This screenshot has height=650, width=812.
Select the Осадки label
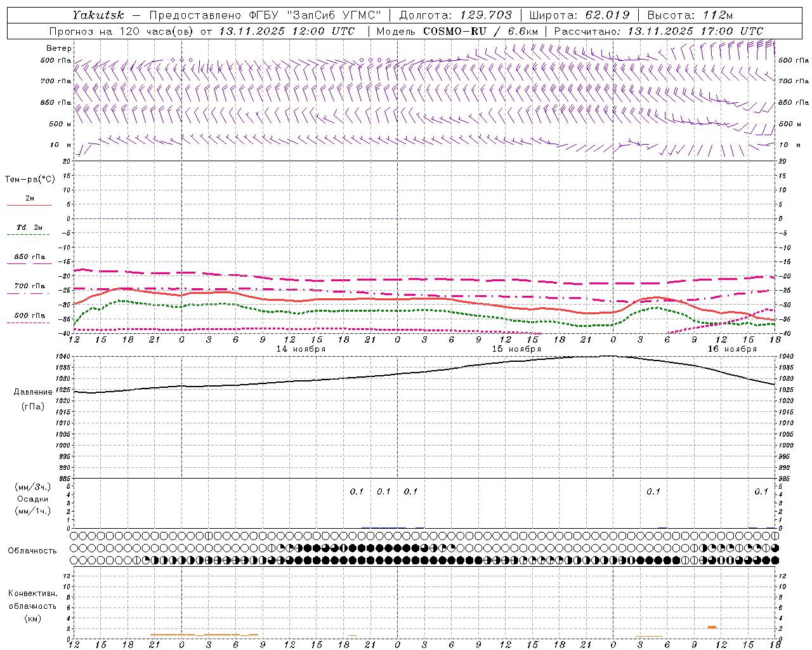point(33,499)
